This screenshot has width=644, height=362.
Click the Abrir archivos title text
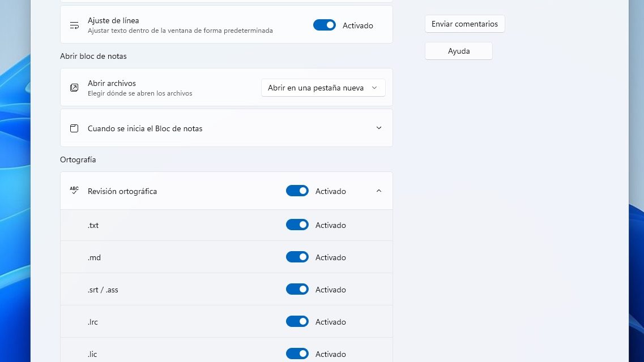point(112,83)
